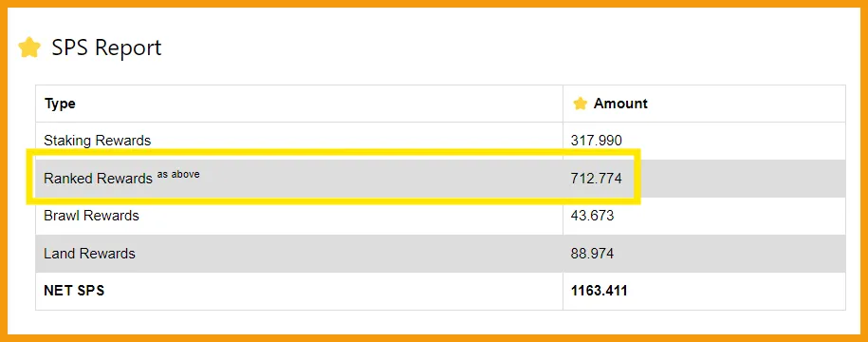Select the SPS Report heading text
868x342 pixels.
[x=106, y=47]
